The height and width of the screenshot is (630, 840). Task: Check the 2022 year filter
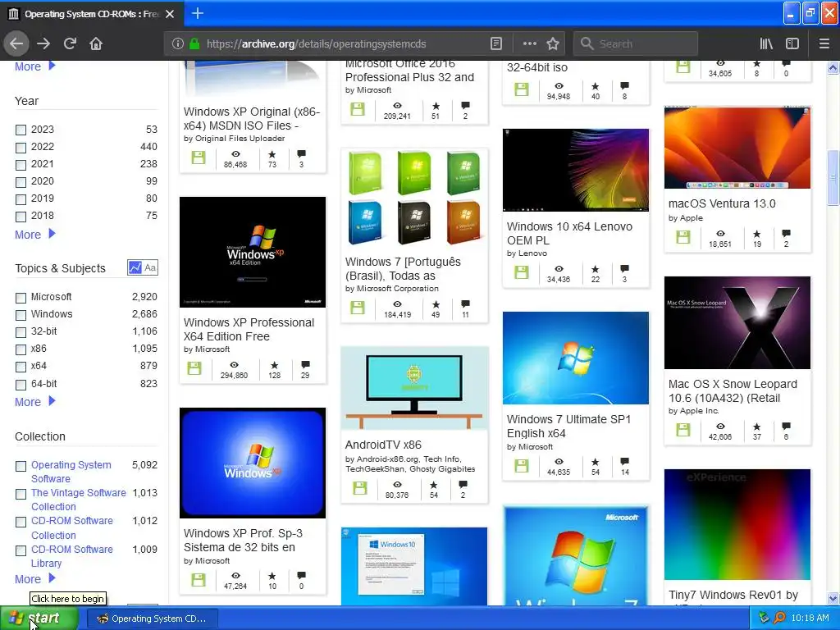pyautogui.click(x=21, y=148)
